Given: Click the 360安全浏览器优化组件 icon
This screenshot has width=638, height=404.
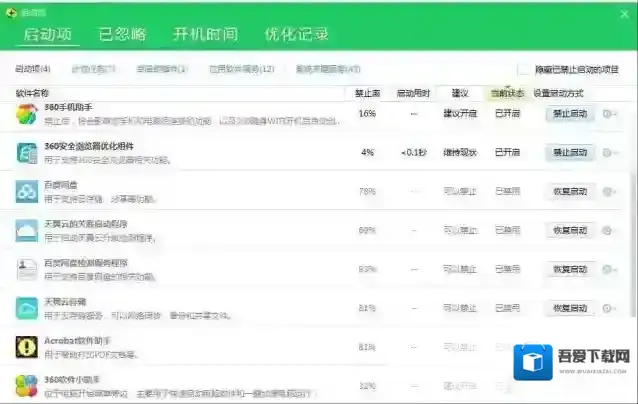Looking at the screenshot, I should click(27, 153).
